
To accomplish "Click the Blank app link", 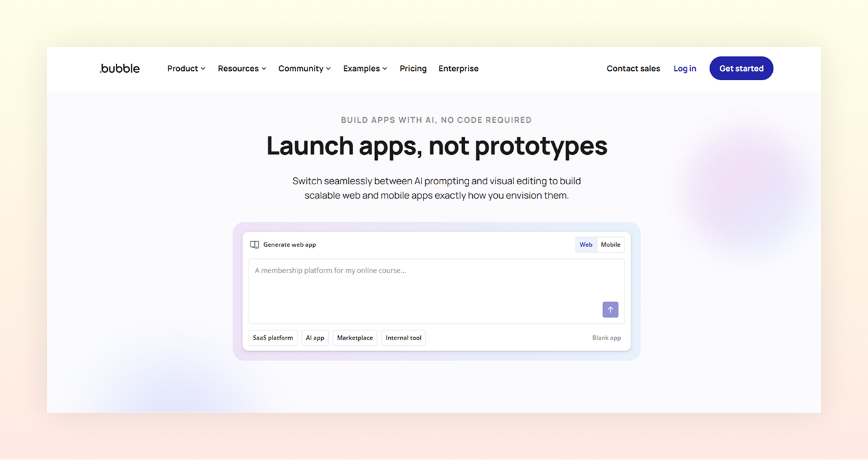I will (x=607, y=338).
